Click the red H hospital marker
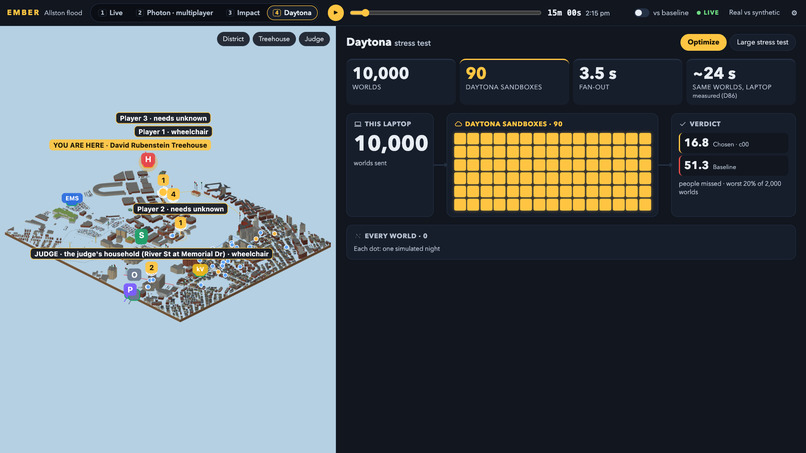Viewport: 806px width, 453px height. point(148,160)
